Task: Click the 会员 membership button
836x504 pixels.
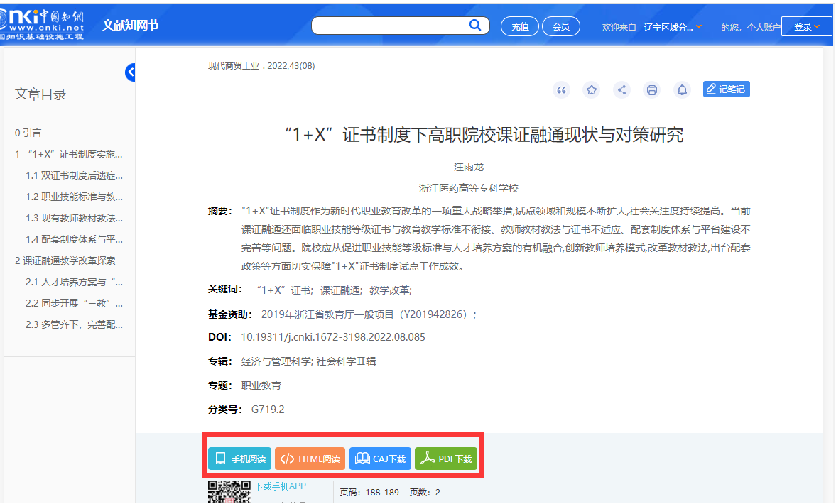Action: [561, 26]
